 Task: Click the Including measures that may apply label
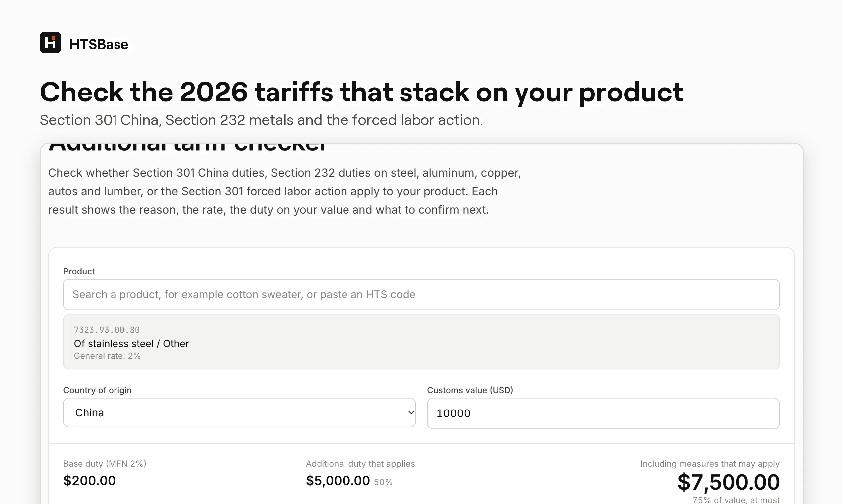click(710, 464)
